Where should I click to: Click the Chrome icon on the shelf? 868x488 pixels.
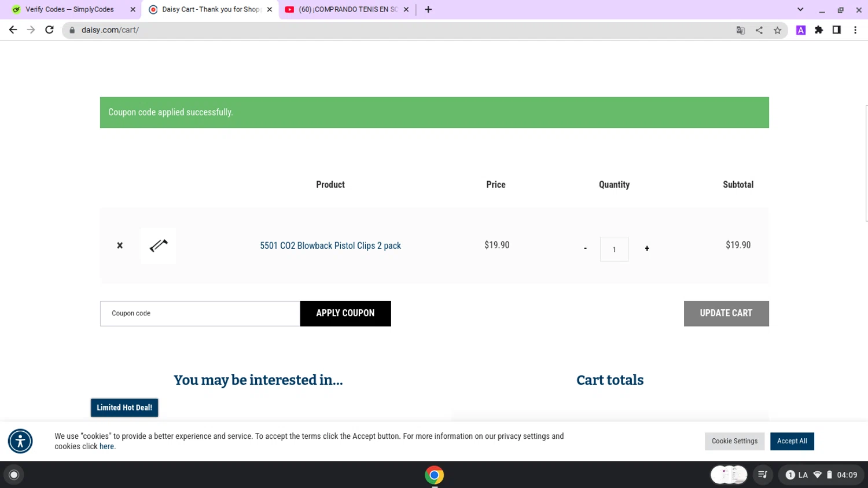click(x=434, y=475)
